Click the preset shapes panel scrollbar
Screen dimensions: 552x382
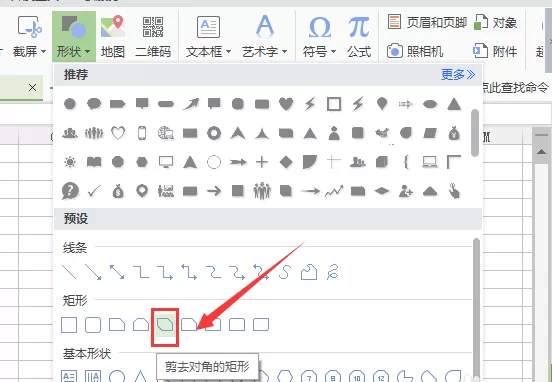[x=476, y=310]
